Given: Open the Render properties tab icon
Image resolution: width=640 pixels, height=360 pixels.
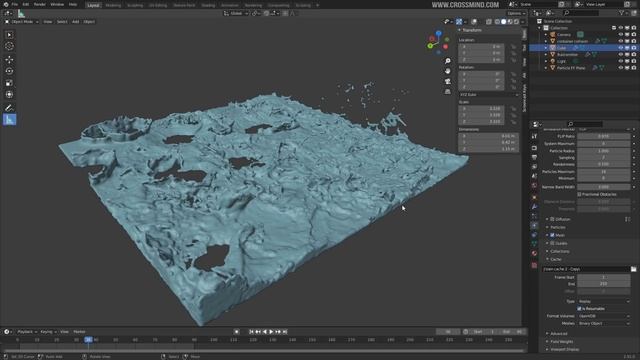Looking at the screenshot, I should pyautogui.click(x=534, y=147).
